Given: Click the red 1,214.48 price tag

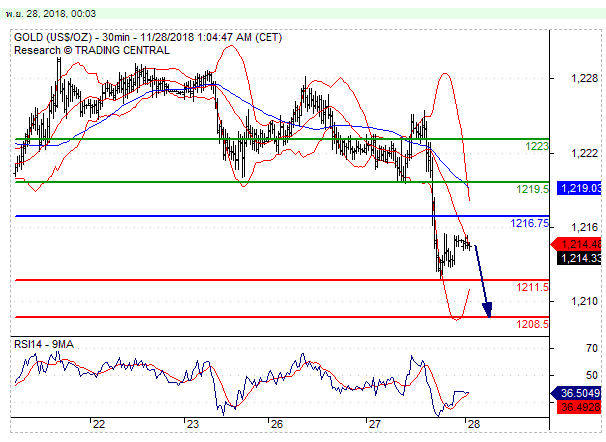Looking at the screenshot, I should (x=576, y=244).
